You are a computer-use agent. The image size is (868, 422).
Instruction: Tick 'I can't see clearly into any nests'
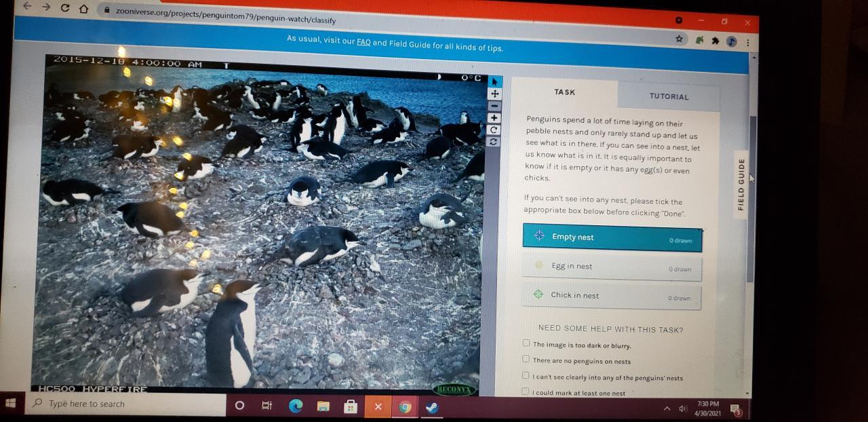coord(525,375)
